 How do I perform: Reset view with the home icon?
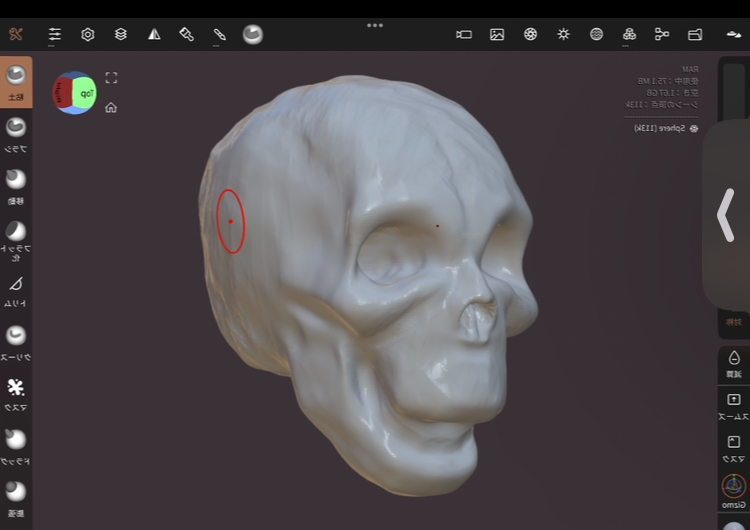click(111, 108)
